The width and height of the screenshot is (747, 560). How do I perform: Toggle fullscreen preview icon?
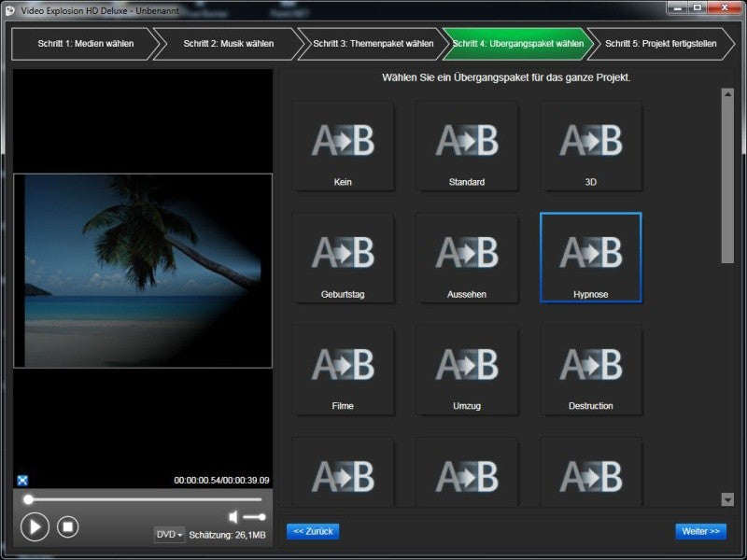click(x=22, y=481)
